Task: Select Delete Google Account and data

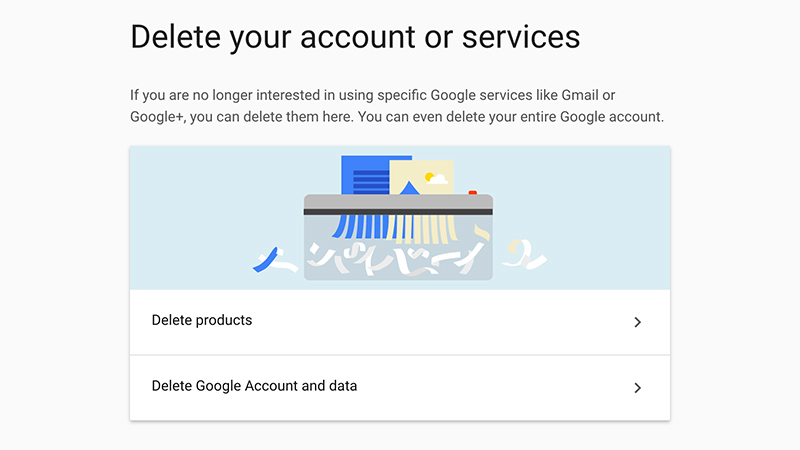Action: pyautogui.click(x=400, y=388)
